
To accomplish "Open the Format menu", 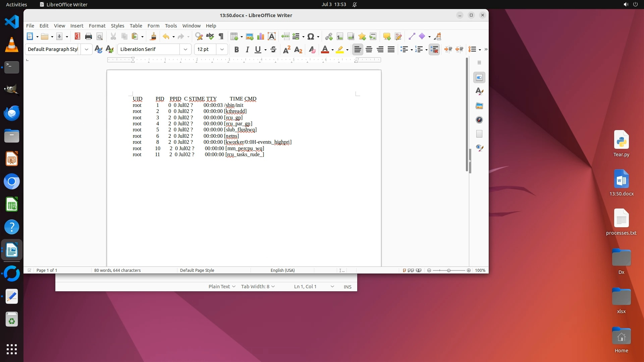I will pos(97,26).
